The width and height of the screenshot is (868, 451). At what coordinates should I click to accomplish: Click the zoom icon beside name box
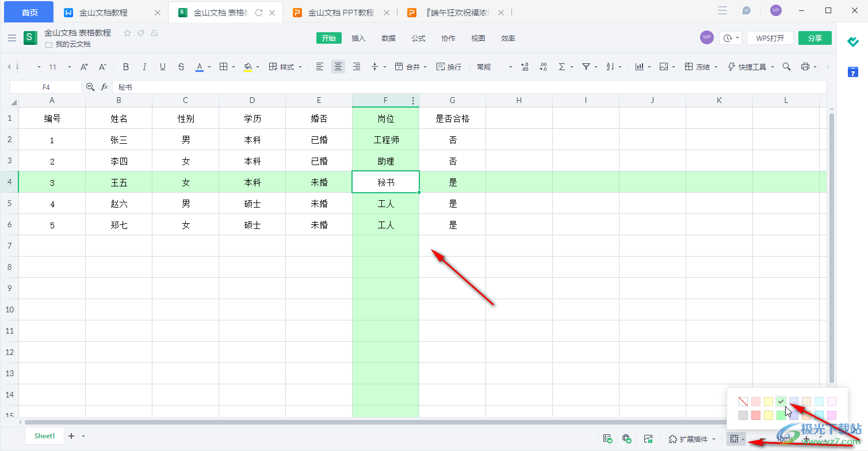tap(90, 87)
